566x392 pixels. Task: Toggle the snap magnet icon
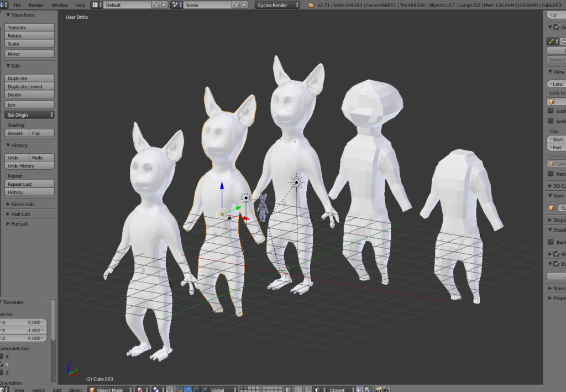click(x=308, y=389)
